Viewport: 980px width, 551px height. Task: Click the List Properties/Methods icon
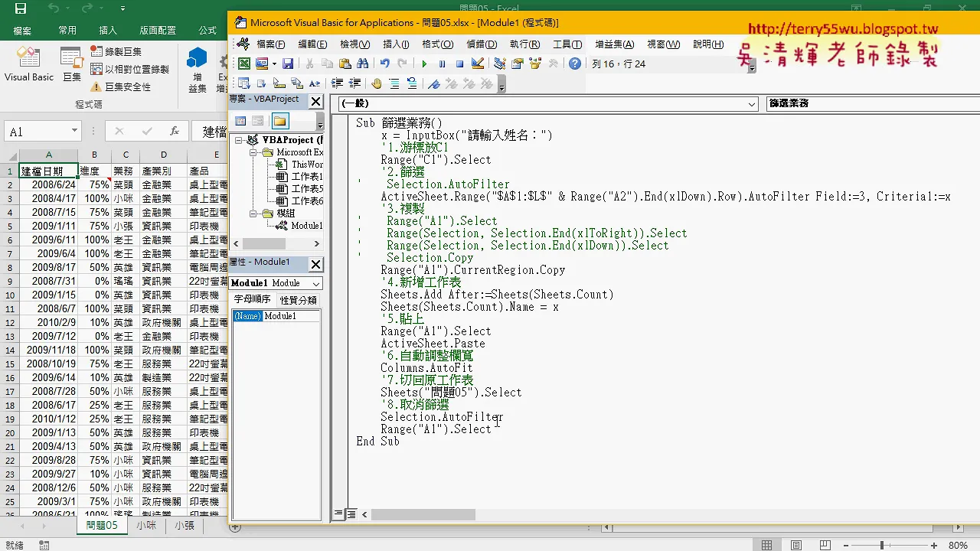coord(244,83)
